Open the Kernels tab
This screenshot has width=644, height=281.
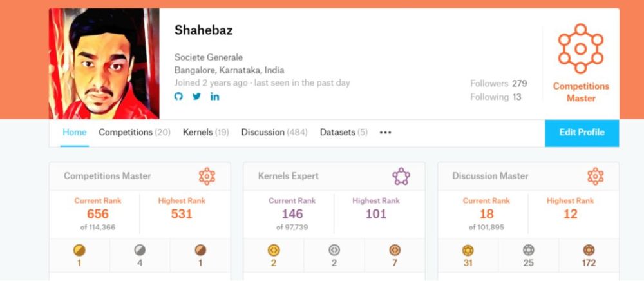point(206,132)
